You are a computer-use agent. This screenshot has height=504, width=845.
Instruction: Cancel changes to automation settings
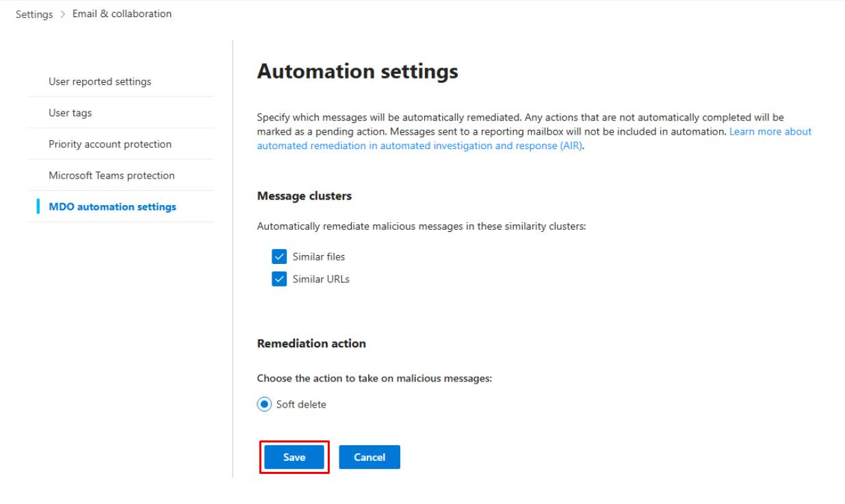(x=369, y=457)
